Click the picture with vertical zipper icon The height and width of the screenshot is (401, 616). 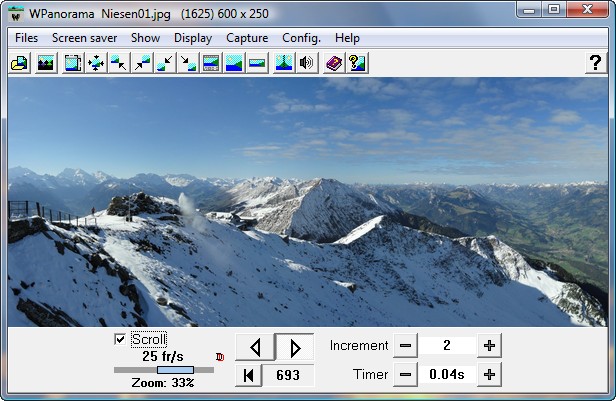(284, 63)
